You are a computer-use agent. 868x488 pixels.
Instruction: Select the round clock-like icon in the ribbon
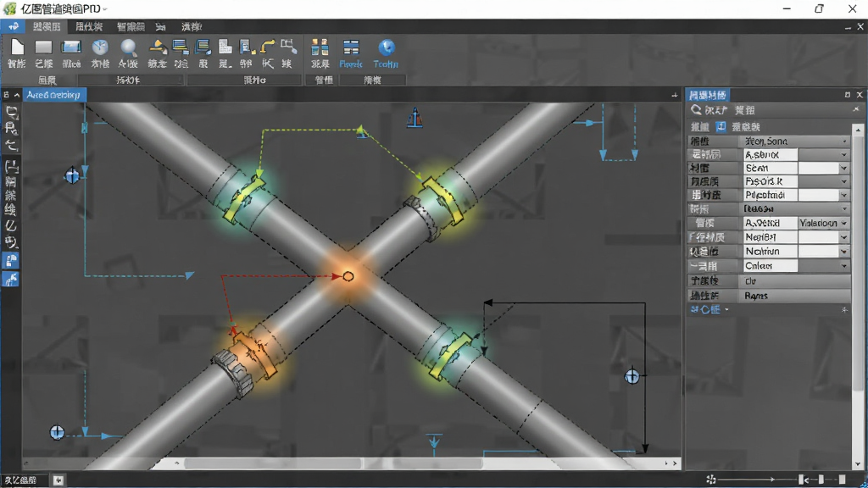pyautogui.click(x=100, y=48)
